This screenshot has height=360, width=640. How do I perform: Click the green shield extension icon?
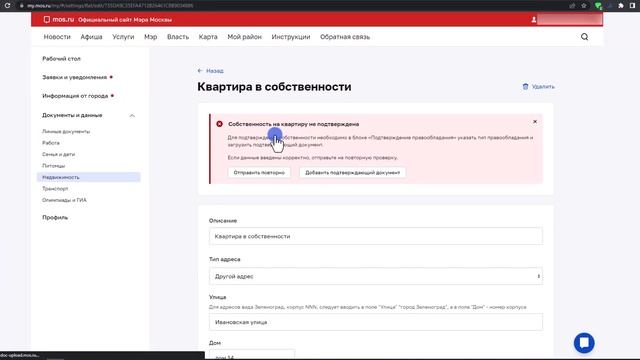(598, 6)
